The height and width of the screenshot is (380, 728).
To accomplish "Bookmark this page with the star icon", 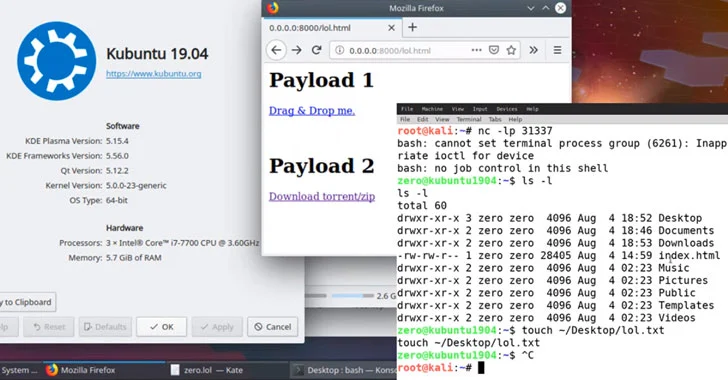I will [x=511, y=50].
